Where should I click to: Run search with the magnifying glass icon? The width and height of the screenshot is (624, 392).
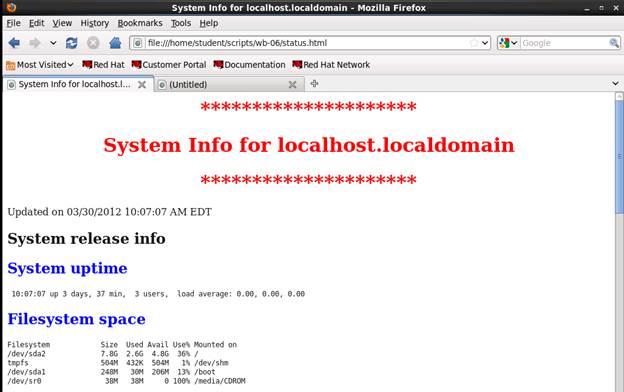[x=614, y=43]
